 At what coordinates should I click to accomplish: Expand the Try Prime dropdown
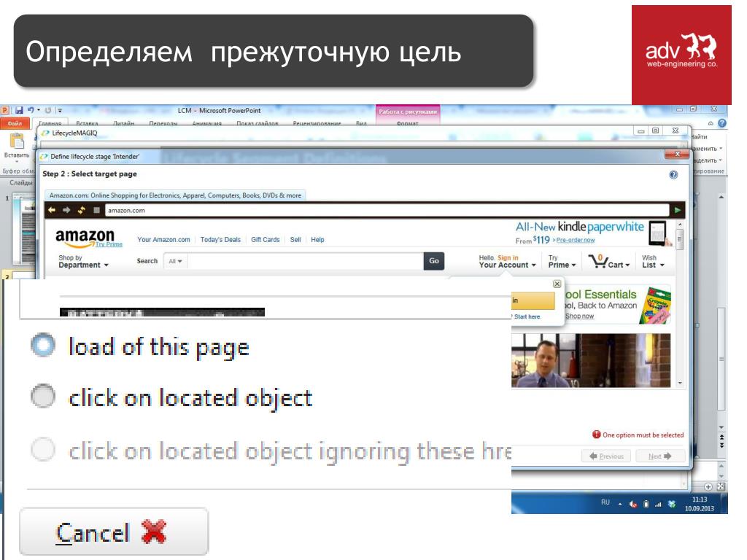tap(562, 262)
